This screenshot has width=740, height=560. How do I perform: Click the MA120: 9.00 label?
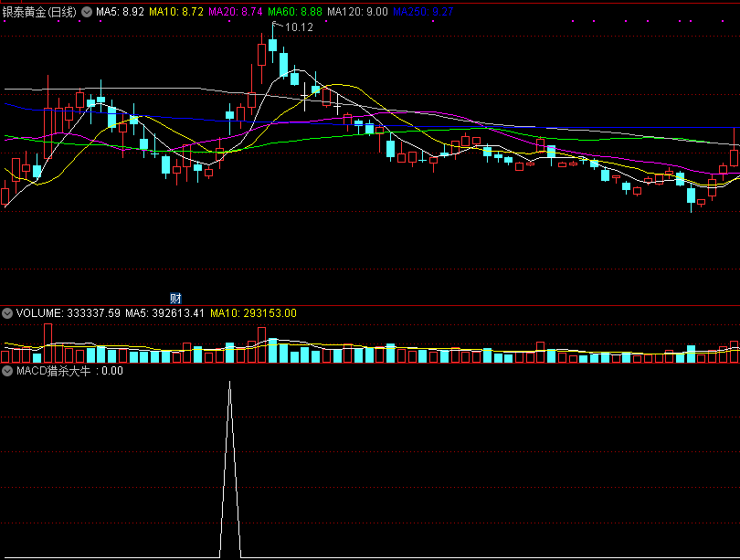(x=358, y=12)
